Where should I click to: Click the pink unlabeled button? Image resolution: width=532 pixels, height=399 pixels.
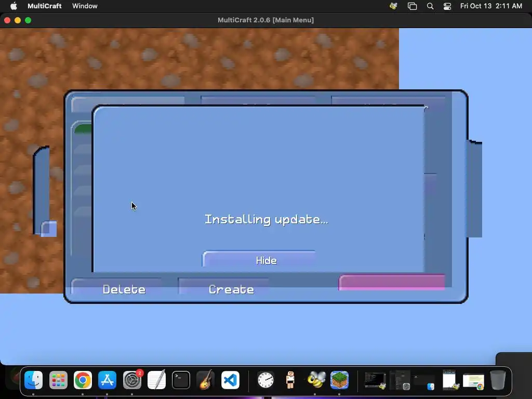click(392, 282)
